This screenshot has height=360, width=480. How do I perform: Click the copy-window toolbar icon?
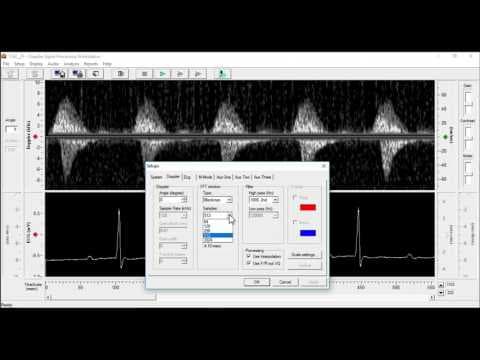click(x=96, y=74)
